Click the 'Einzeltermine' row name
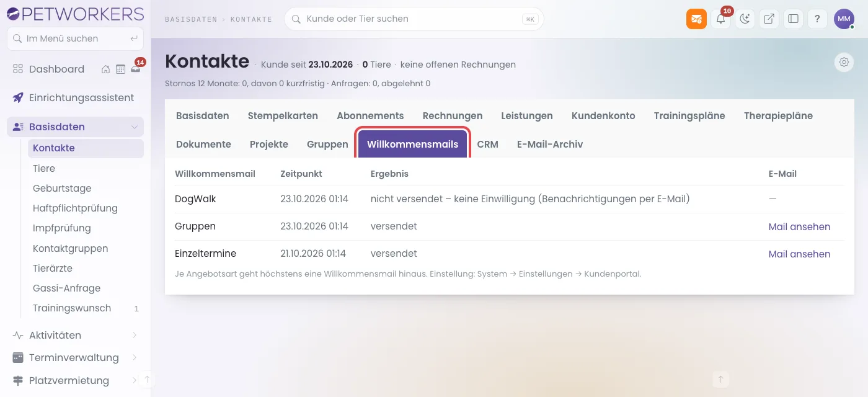 coord(205,254)
